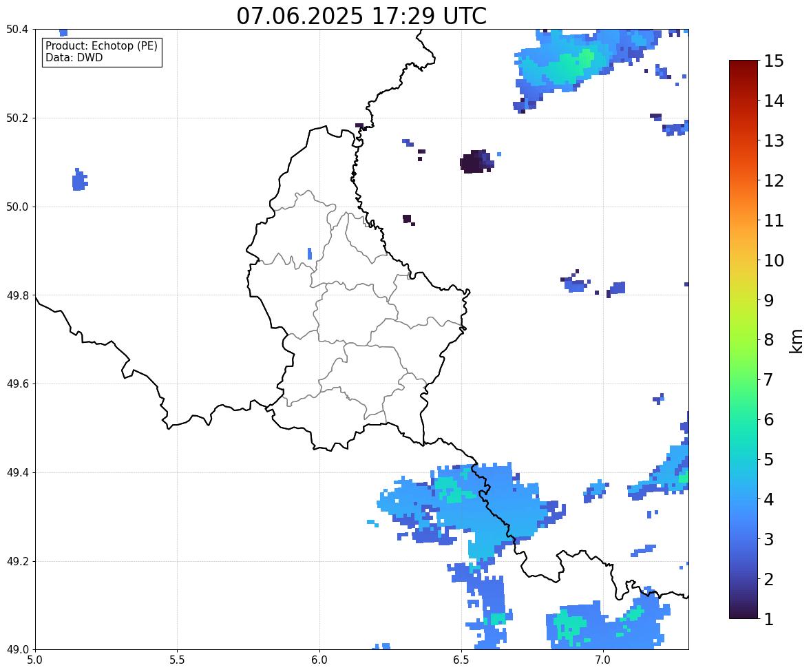Click the colorbar tick label 15
The width and height of the screenshot is (811, 672).
(x=774, y=61)
